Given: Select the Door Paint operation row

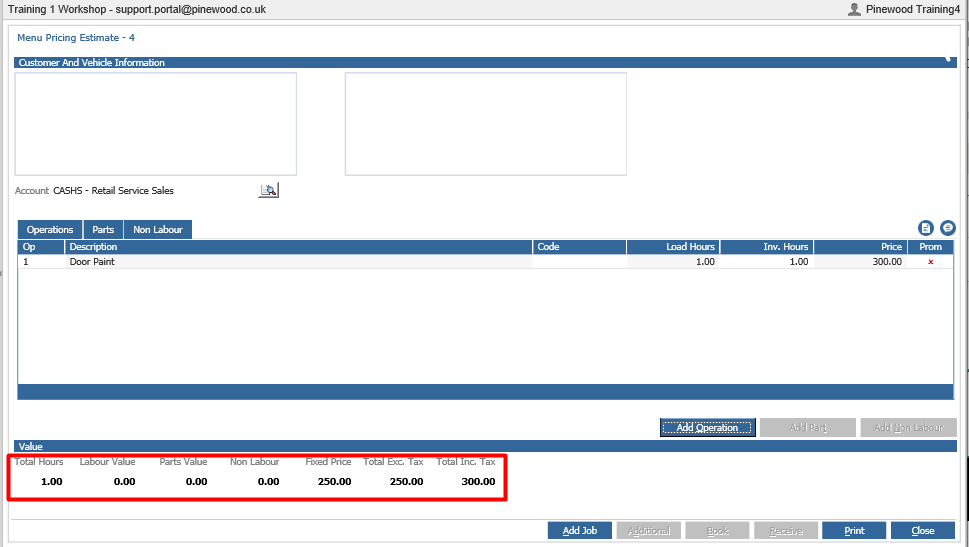Looking at the screenshot, I should coord(485,261).
